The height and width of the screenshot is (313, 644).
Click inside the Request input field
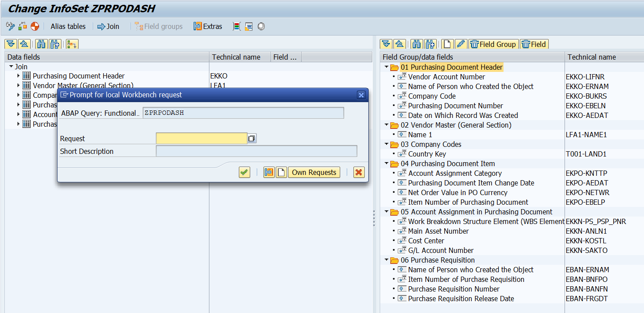click(x=202, y=138)
